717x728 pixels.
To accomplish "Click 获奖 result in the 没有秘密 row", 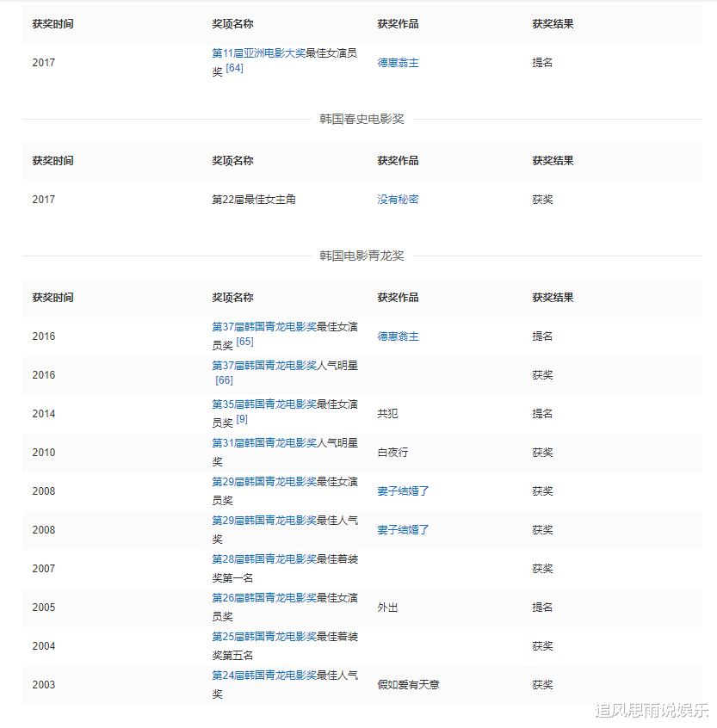I will (x=542, y=200).
